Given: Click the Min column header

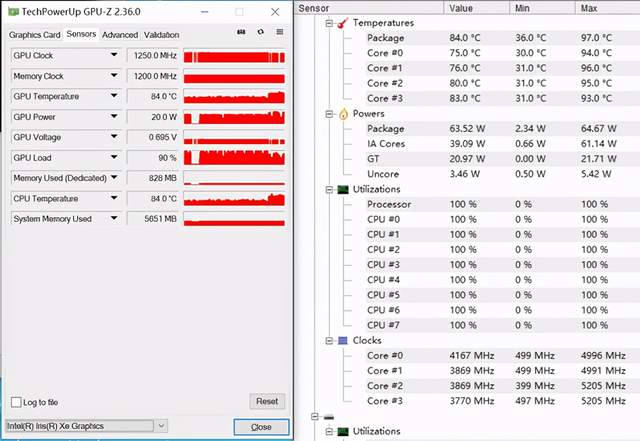Looking at the screenshot, I should coord(542,8).
